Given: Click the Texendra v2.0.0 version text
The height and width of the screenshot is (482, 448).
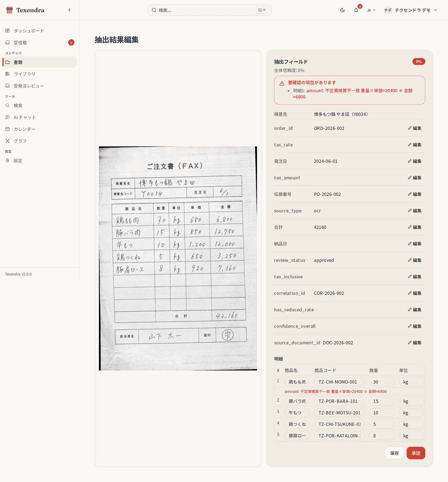Looking at the screenshot, I should click(18, 274).
